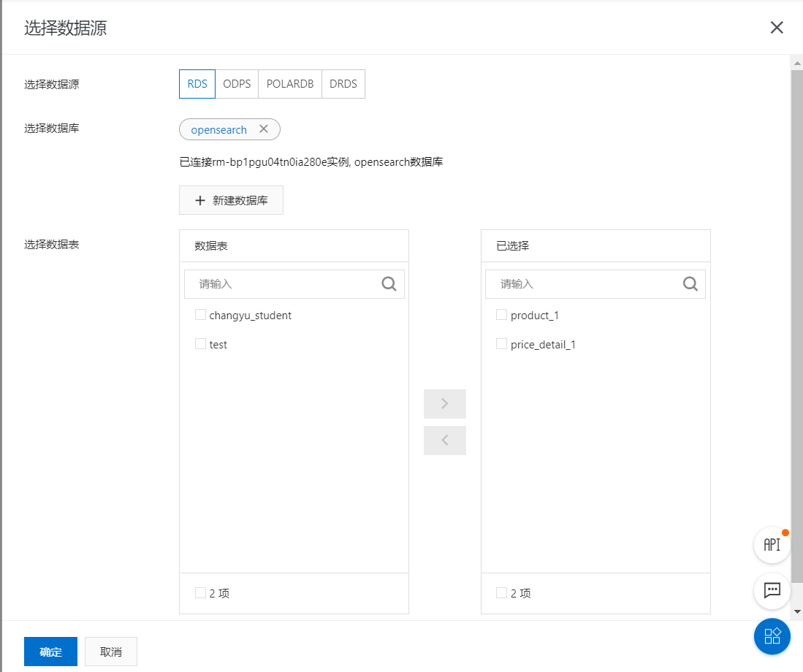Click the 取消 cancel button

point(110,652)
